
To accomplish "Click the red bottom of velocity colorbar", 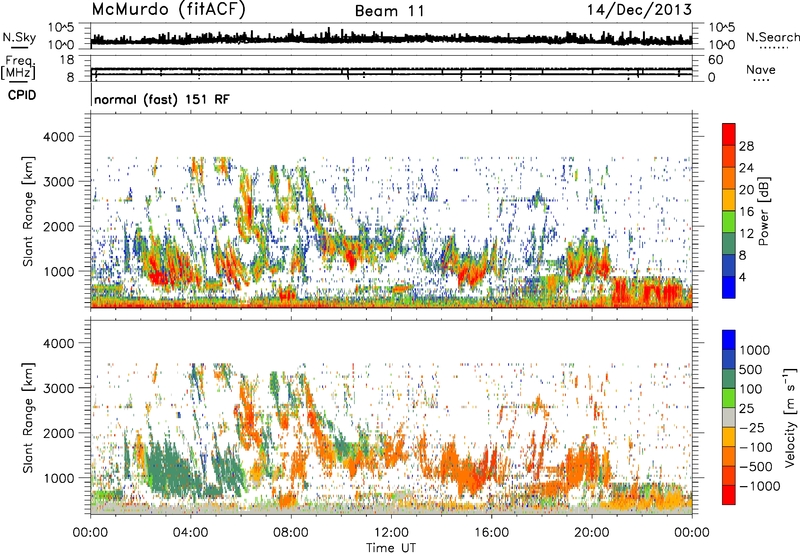I will click(x=729, y=495).
